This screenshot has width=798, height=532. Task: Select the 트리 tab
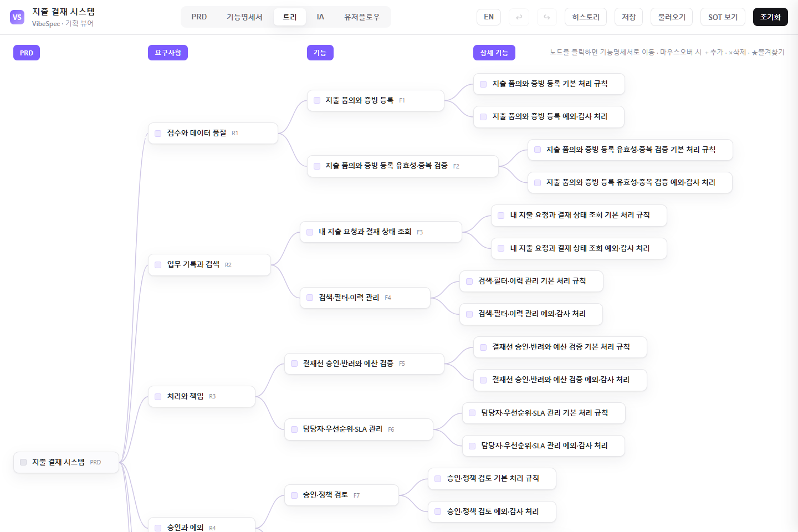pyautogui.click(x=290, y=17)
